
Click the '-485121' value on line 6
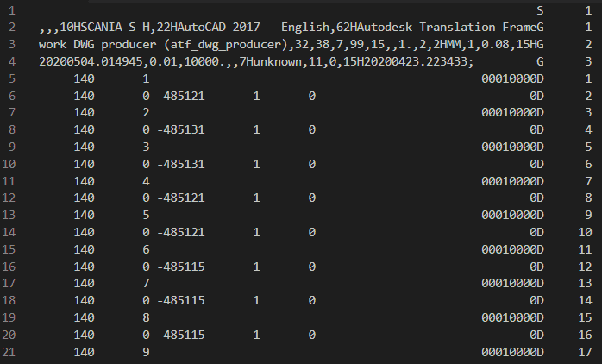click(x=181, y=96)
